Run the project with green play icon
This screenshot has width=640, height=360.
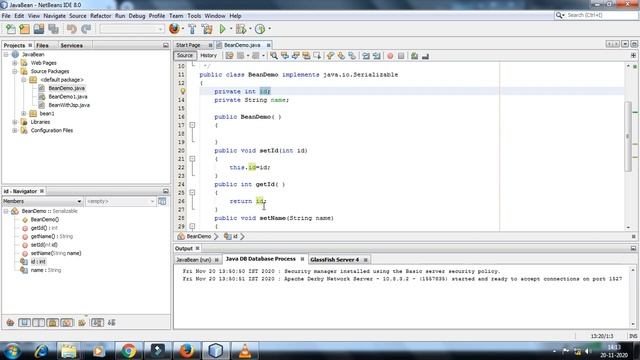(x=222, y=29)
